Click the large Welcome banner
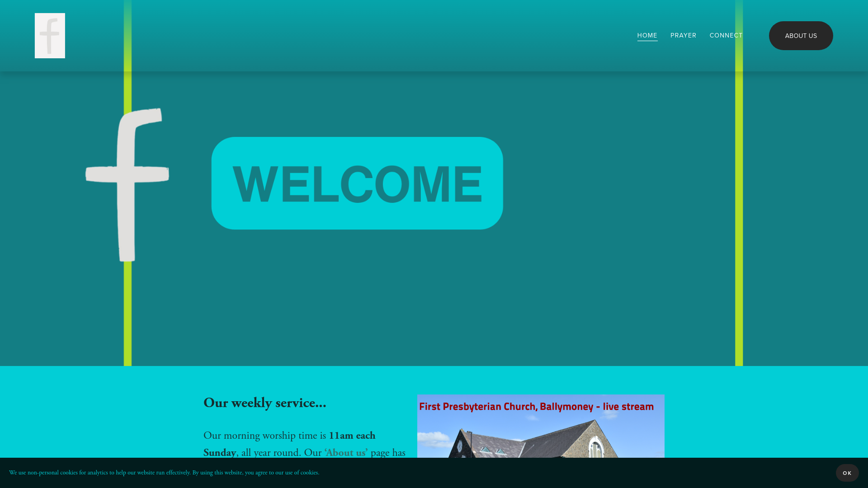The image size is (868, 488). (x=357, y=183)
